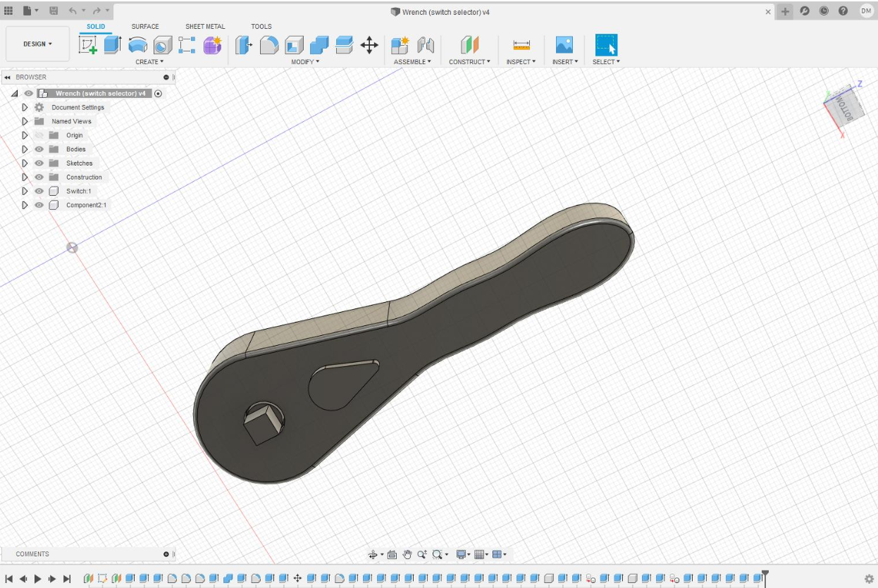This screenshot has height=588, width=878.
Task: Expand the Document Settings node
Action: pos(25,107)
